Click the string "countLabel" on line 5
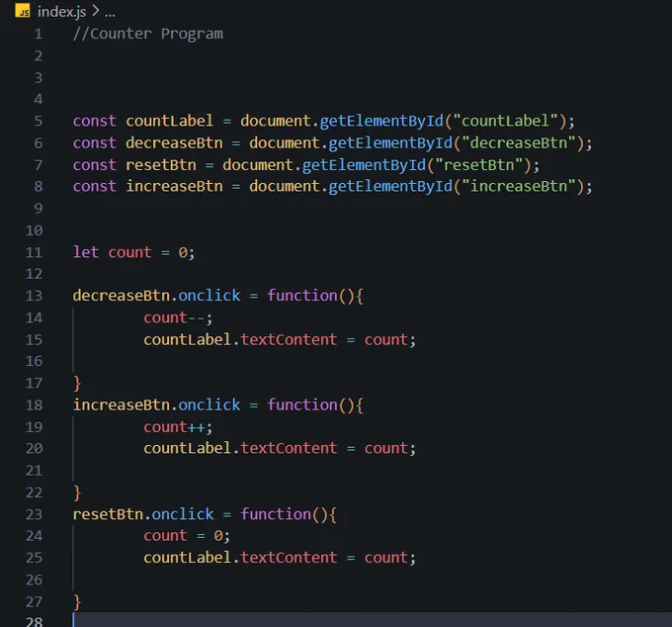The image size is (672, 627). tap(505, 122)
